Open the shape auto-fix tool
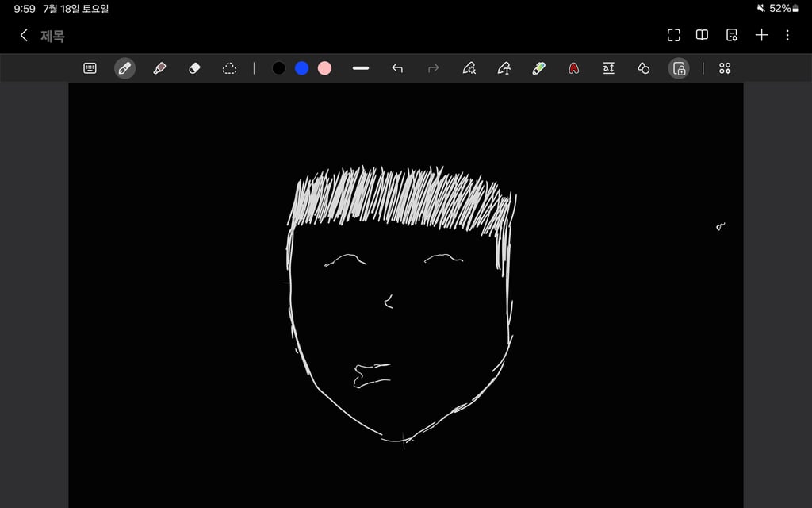Image resolution: width=812 pixels, height=508 pixels. (x=644, y=68)
